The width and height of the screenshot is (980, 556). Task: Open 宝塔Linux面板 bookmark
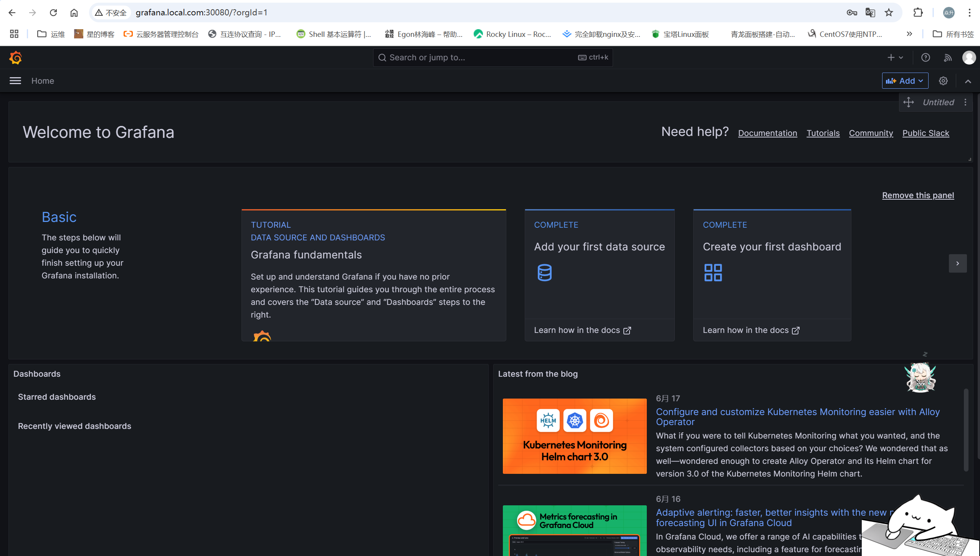coord(680,34)
